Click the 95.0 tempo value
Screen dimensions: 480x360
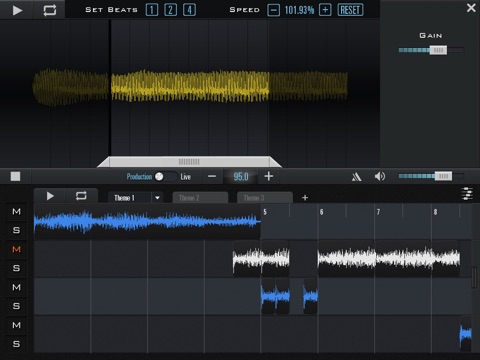[x=241, y=176]
